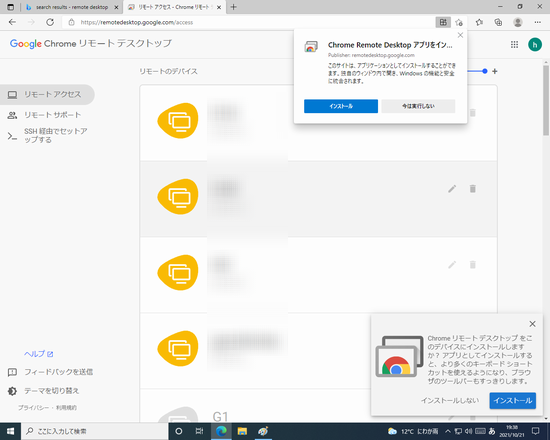
Task: Click the app available install icon in address bar
Action: tap(443, 22)
